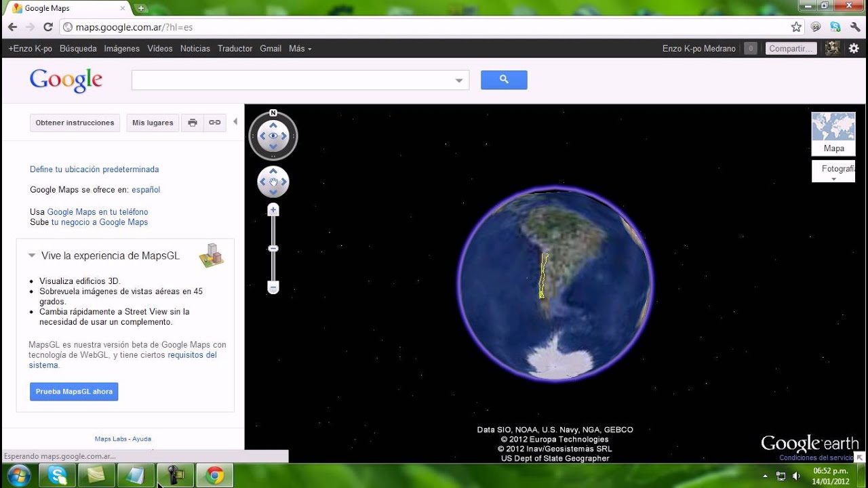Image resolution: width=868 pixels, height=488 pixels.
Task: Open Gmail in the Google bar
Action: point(271,48)
